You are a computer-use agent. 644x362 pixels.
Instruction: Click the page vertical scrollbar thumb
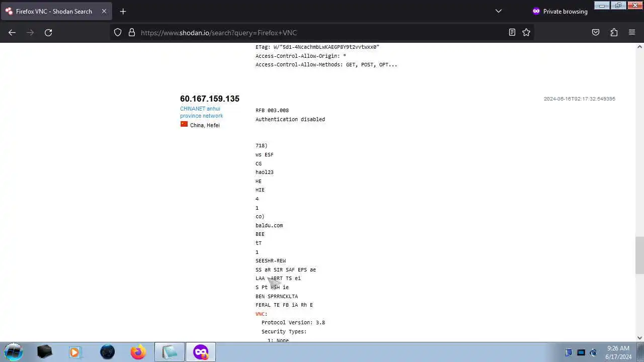[x=639, y=255]
